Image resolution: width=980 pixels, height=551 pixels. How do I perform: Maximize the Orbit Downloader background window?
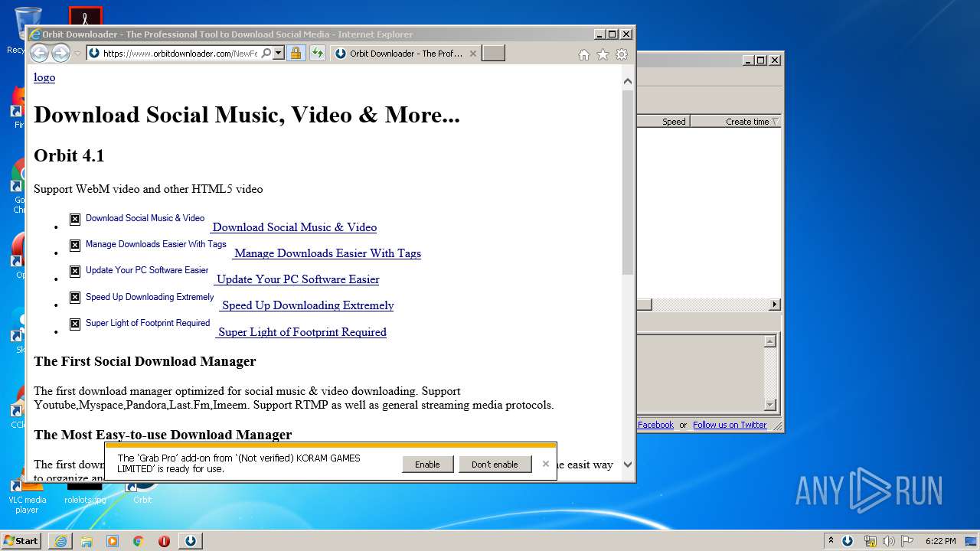coord(760,60)
